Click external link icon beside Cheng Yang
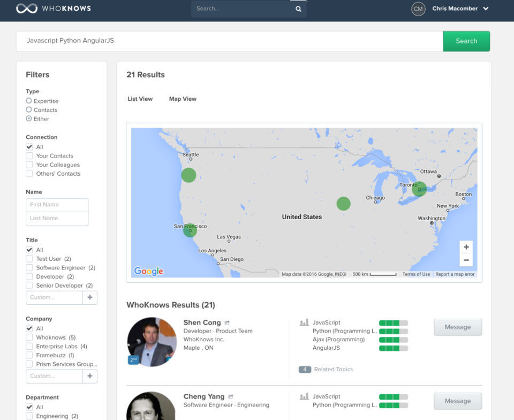 [230, 397]
